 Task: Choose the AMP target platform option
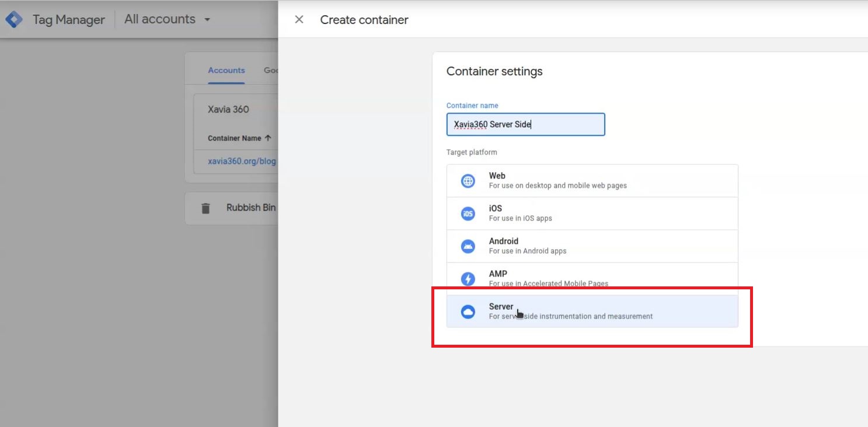point(592,279)
